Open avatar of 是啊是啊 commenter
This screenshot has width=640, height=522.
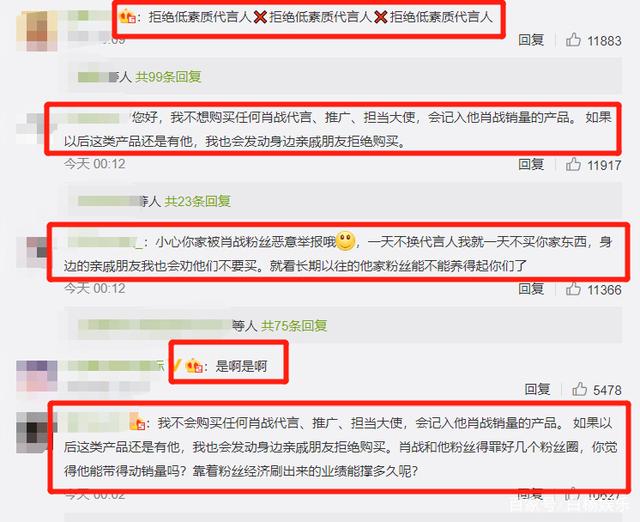point(37,376)
